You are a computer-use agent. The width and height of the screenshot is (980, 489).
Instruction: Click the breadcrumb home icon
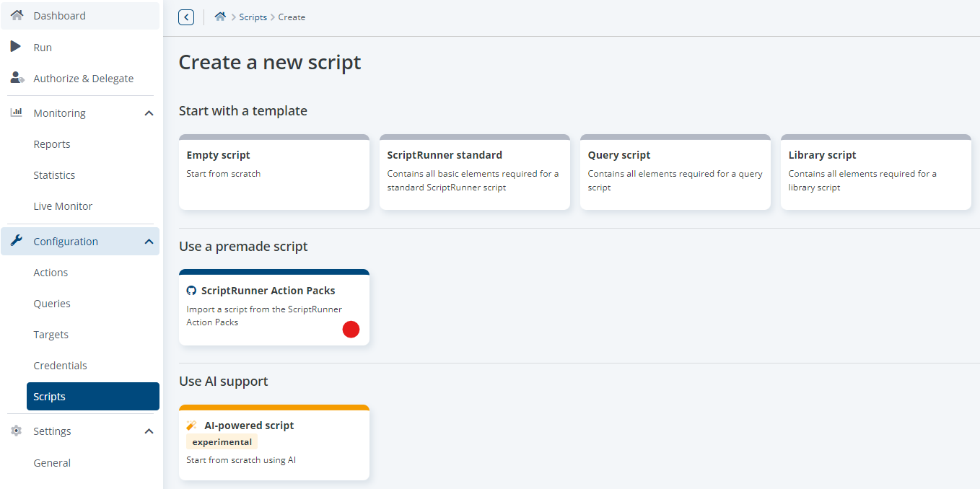pos(220,17)
